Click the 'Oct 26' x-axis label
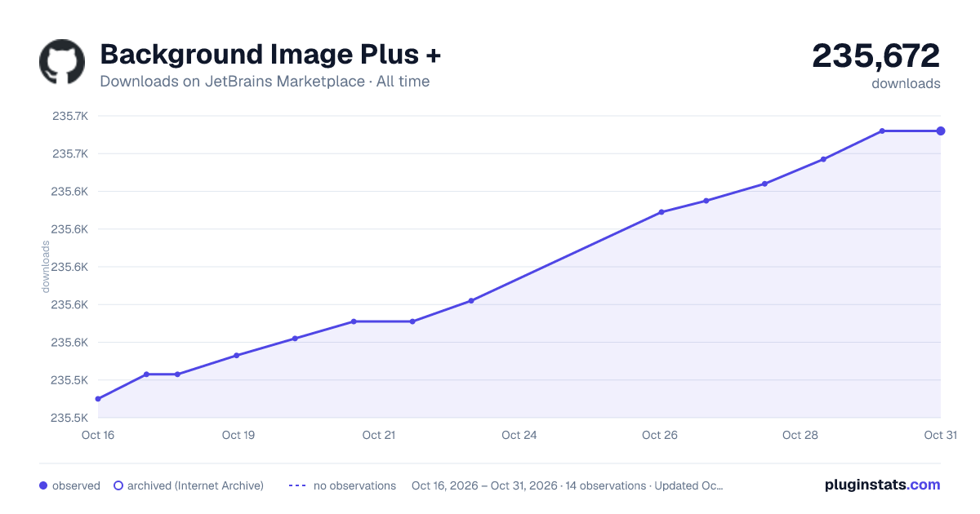Viewport: 980px width, 514px height. [x=660, y=435]
